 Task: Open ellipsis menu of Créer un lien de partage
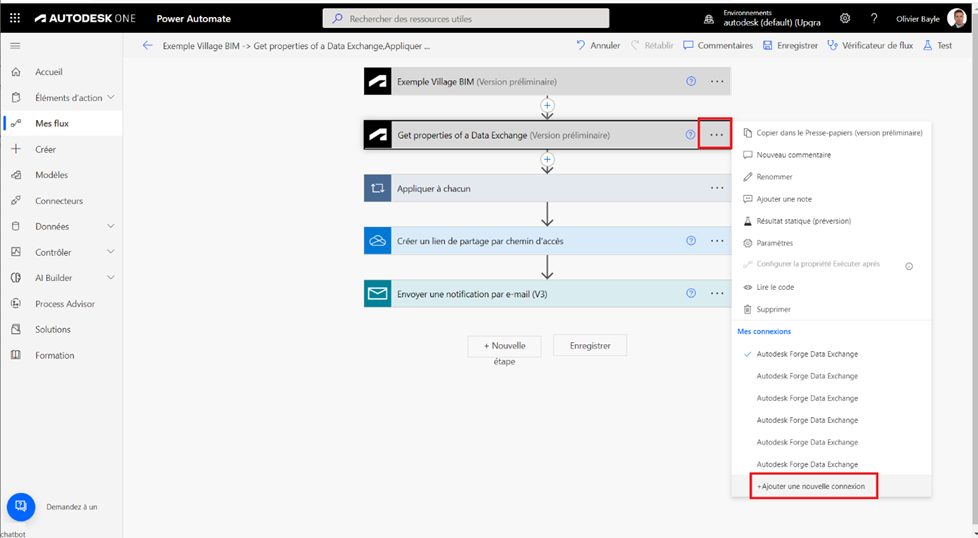tap(717, 241)
